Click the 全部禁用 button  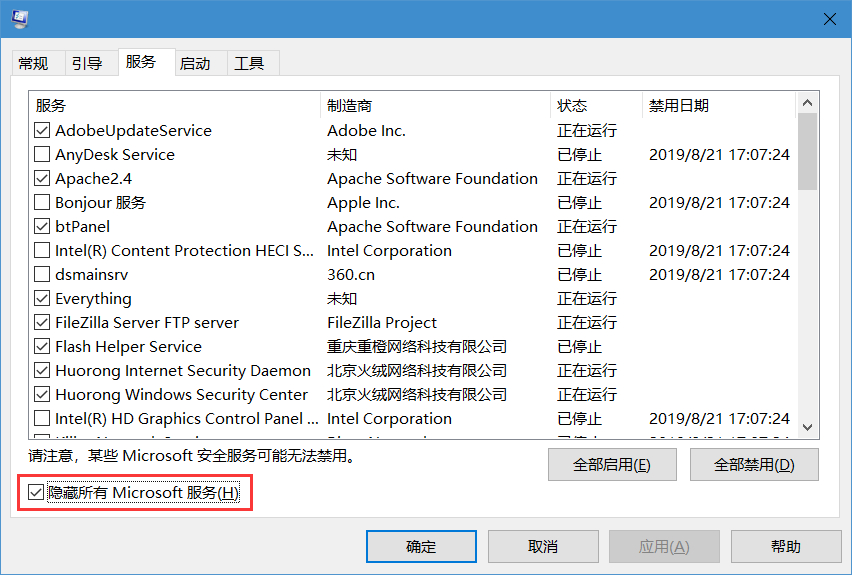point(754,465)
